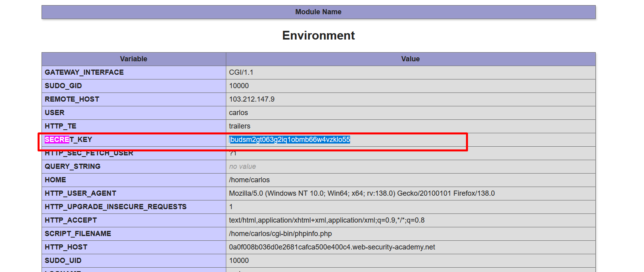Click the HTTP_UPGRADE_INSECURE_REQUESTS variable name

pos(116,207)
